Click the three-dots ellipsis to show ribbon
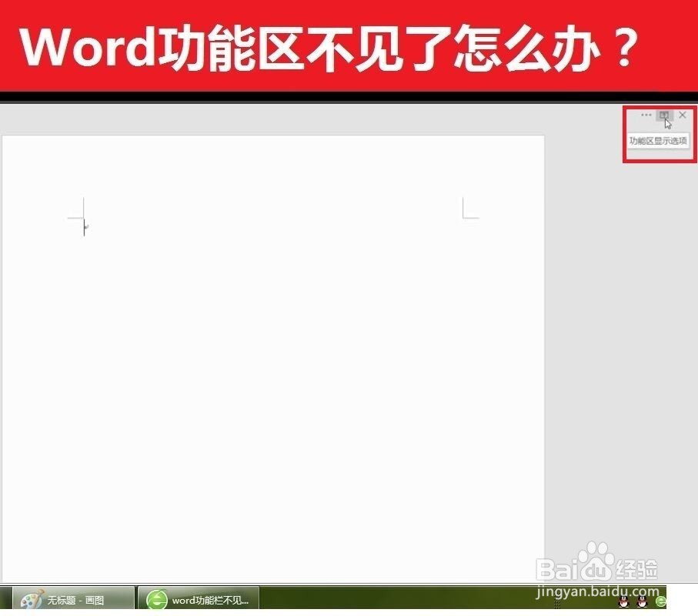Viewport: 698px width, 616px height. (646, 115)
